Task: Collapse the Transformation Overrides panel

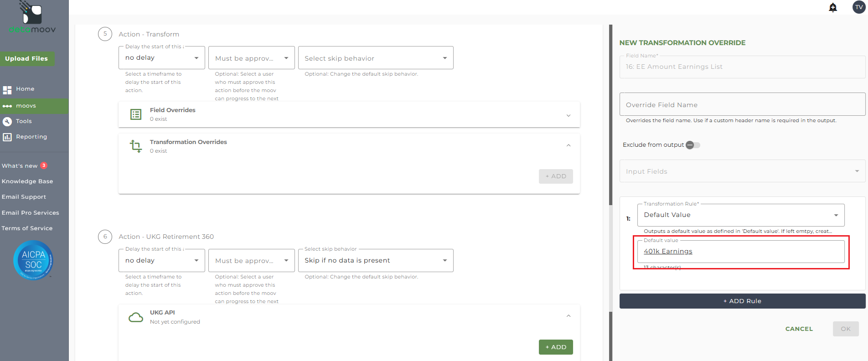Action: 568,145
